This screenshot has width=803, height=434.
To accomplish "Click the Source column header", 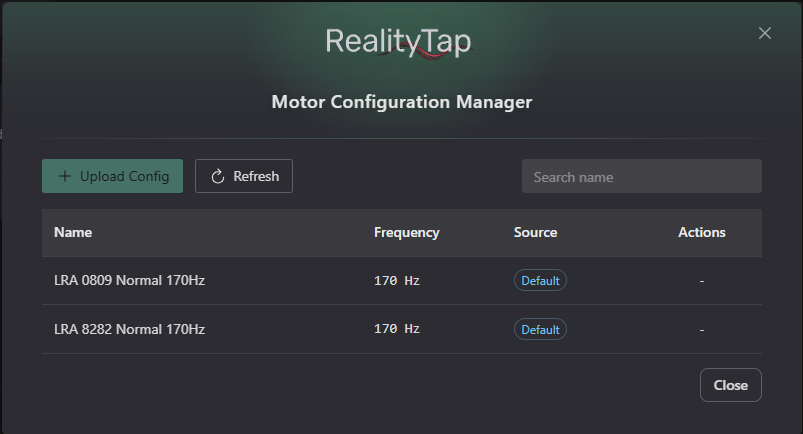I will pos(535,232).
